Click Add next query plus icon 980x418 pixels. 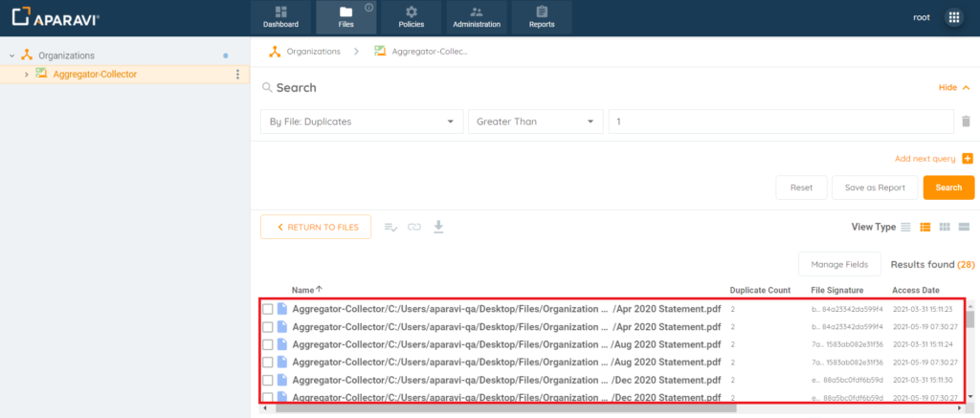pyautogui.click(x=969, y=159)
